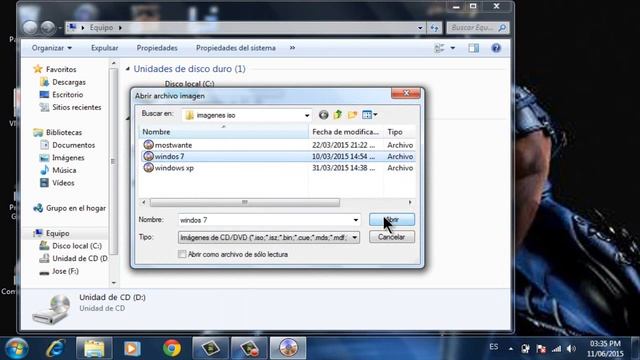Collapse Unidades de disco duro group
This screenshot has height=360, width=640.
pyautogui.click(x=128, y=69)
